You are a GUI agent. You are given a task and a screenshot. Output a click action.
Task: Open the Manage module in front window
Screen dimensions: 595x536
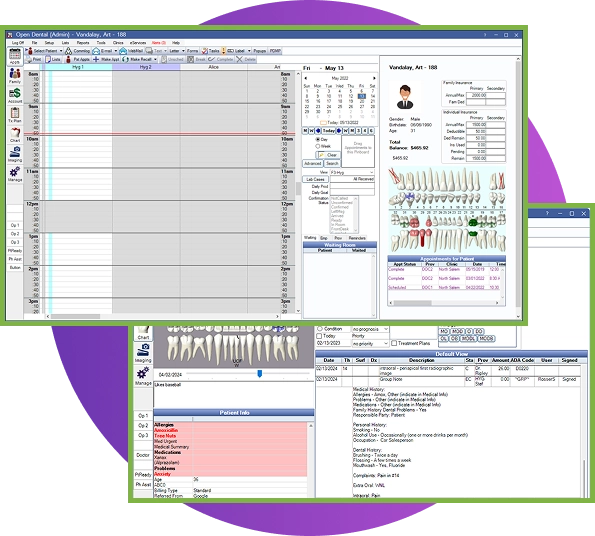click(x=15, y=174)
